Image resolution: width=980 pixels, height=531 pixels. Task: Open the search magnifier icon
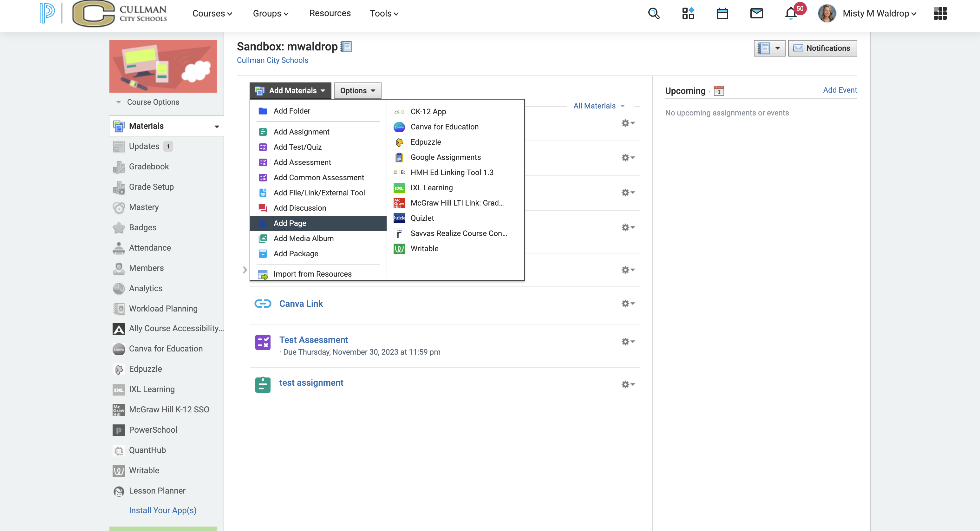tap(654, 14)
